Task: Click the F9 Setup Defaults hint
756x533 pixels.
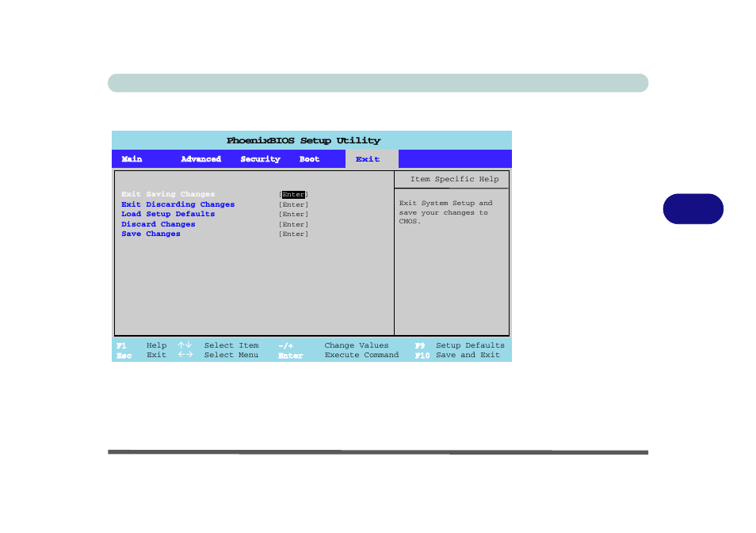Action: 460,345
